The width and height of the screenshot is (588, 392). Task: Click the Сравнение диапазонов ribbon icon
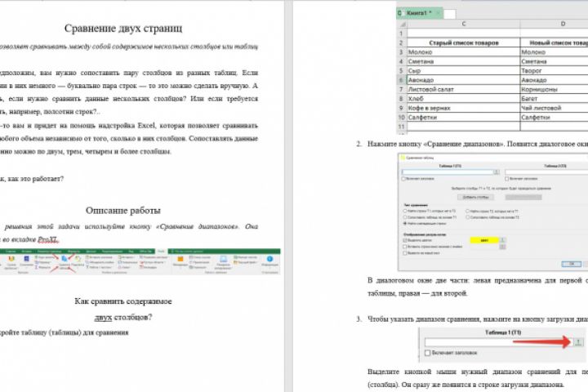[65, 258]
